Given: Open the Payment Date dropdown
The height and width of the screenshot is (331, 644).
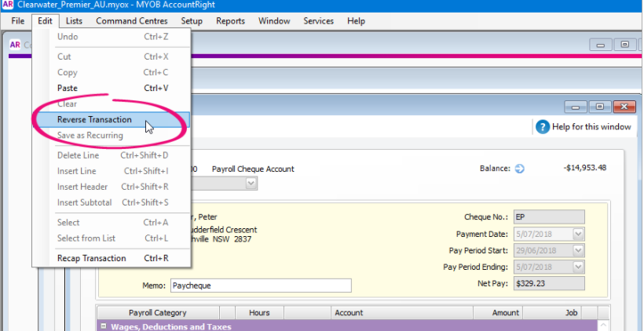Looking at the screenshot, I should click(x=578, y=234).
